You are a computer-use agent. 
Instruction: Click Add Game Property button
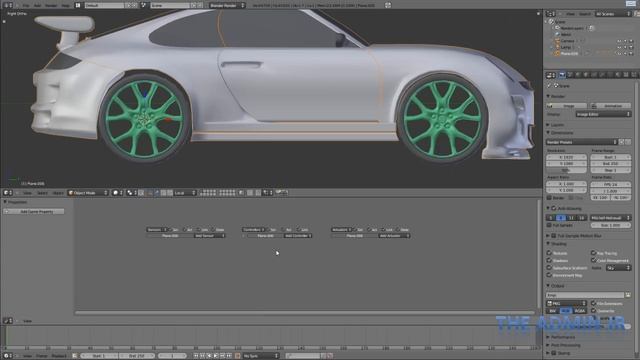point(33,211)
